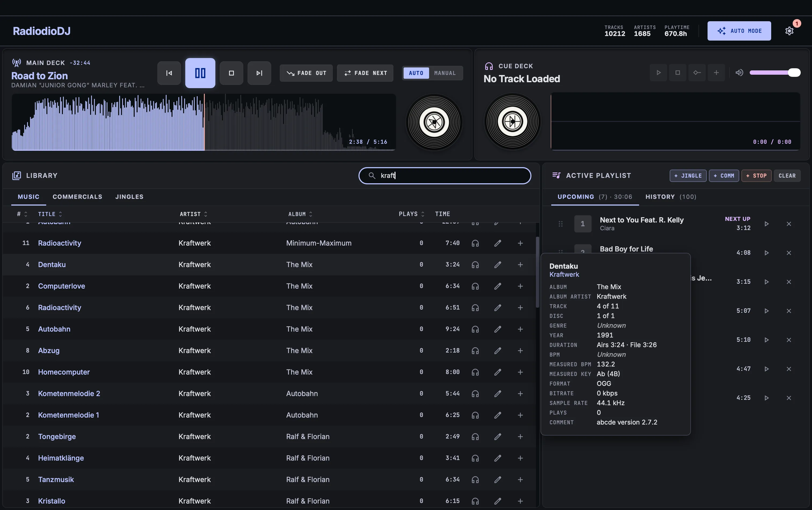This screenshot has height=510, width=812.
Task: Seek within main deck waveform
Action: point(204,122)
